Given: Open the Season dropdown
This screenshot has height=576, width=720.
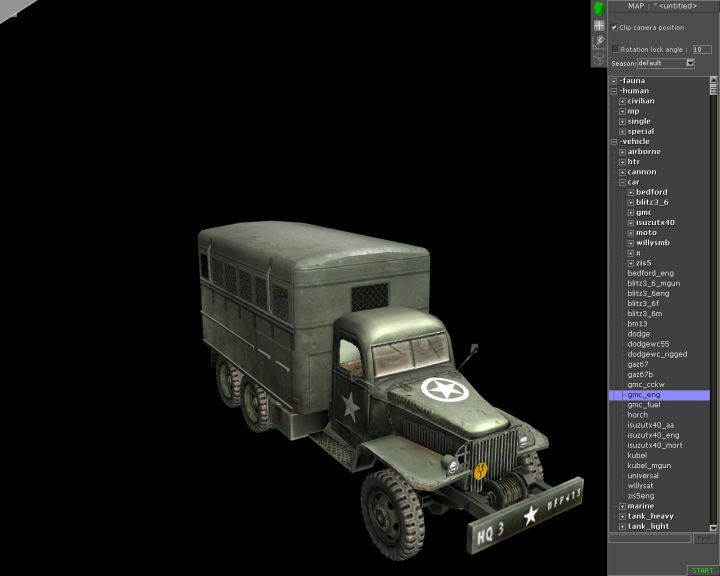Looking at the screenshot, I should (690, 63).
